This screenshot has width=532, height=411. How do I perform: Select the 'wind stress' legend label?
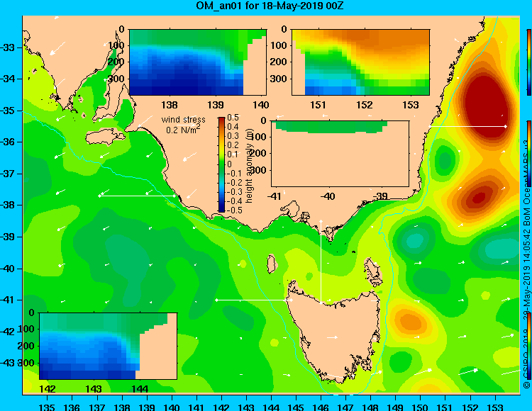click(x=184, y=120)
